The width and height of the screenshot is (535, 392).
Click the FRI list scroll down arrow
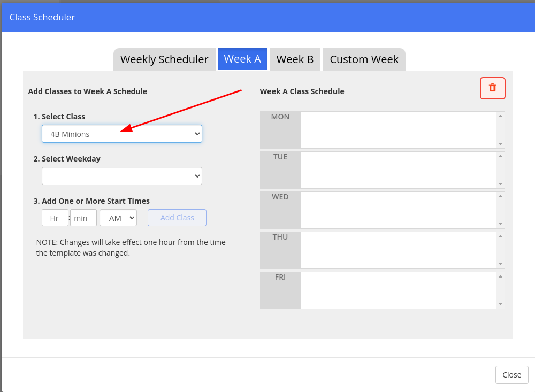click(501, 304)
